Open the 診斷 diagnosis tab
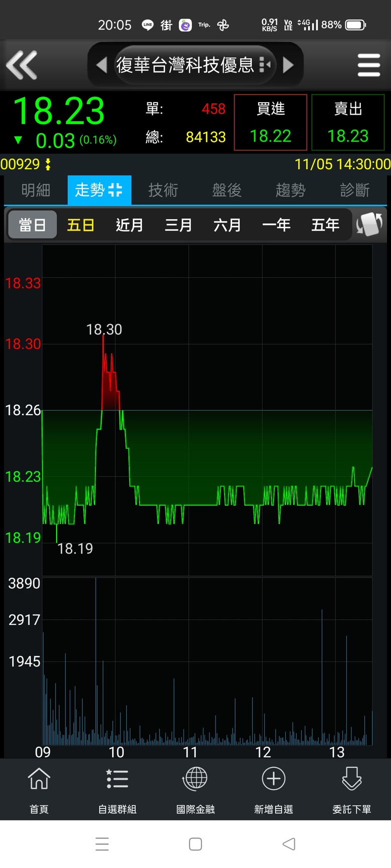The width and height of the screenshot is (391, 868). coord(354,190)
